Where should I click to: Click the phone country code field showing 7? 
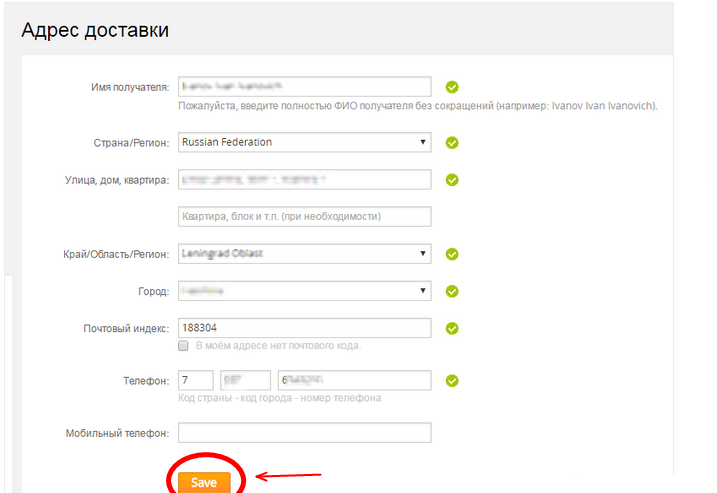tap(196, 380)
